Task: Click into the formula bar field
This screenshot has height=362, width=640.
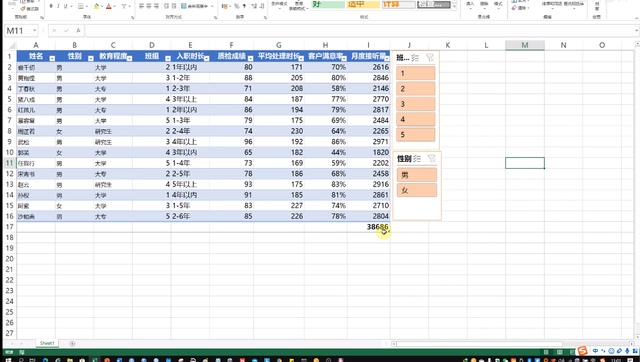Action: [x=359, y=31]
